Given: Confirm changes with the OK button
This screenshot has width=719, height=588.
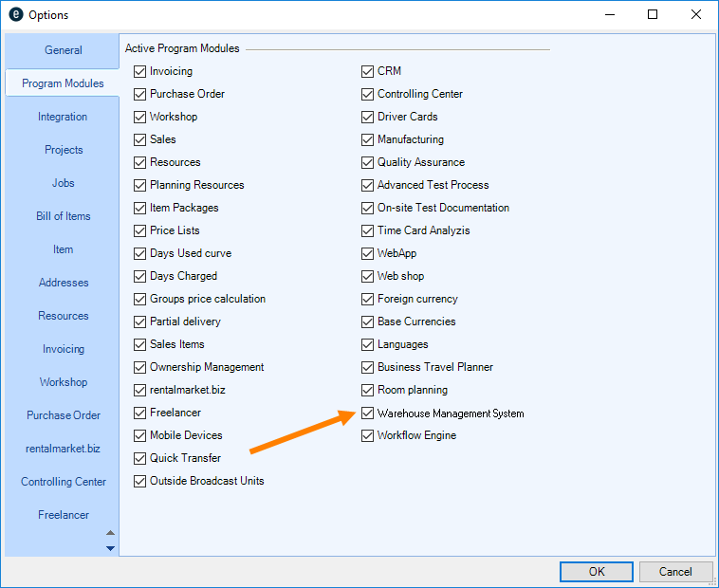Looking at the screenshot, I should pos(596,572).
